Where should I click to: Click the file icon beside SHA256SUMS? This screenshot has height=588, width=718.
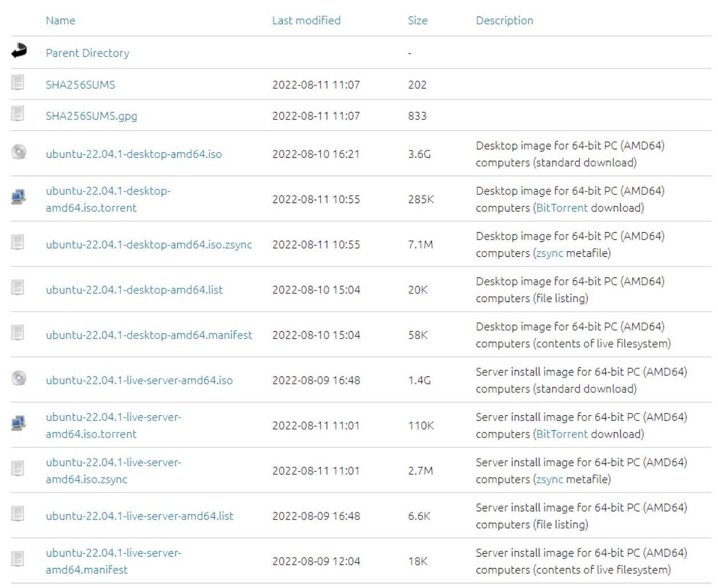tap(18, 82)
